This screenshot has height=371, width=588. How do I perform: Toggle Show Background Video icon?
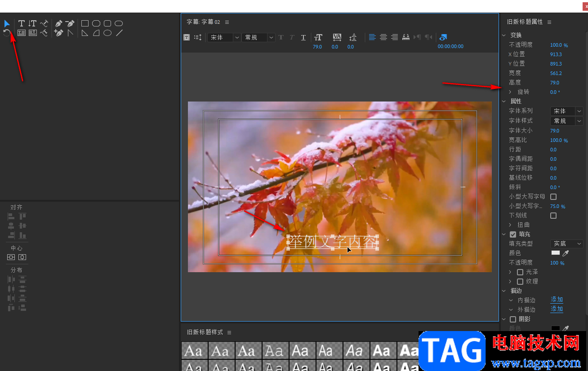click(x=443, y=37)
